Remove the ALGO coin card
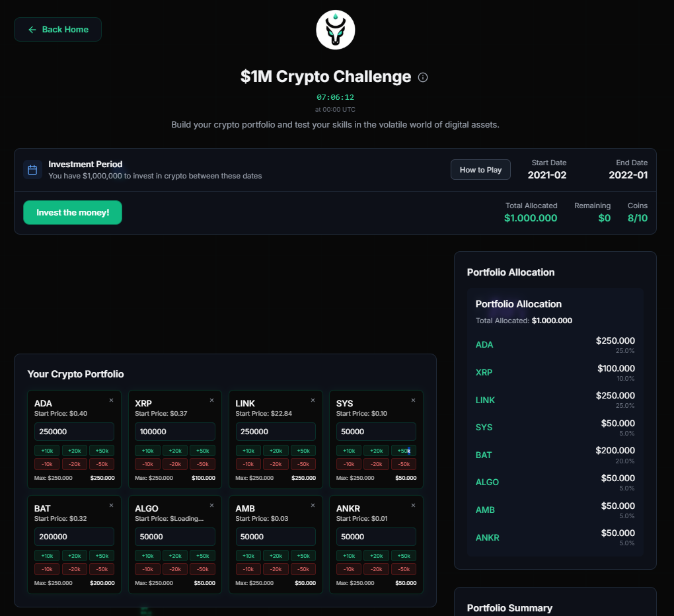The width and height of the screenshot is (674, 616). click(x=211, y=505)
